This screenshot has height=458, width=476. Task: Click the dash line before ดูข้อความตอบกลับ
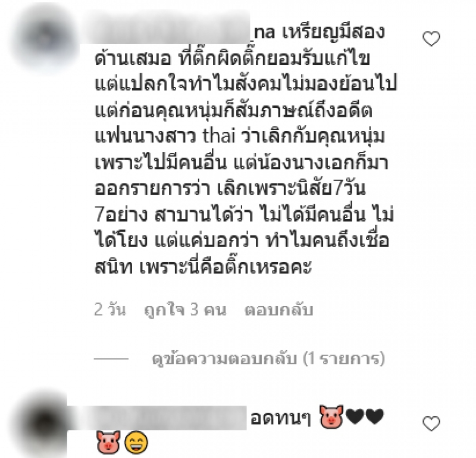click(x=111, y=359)
